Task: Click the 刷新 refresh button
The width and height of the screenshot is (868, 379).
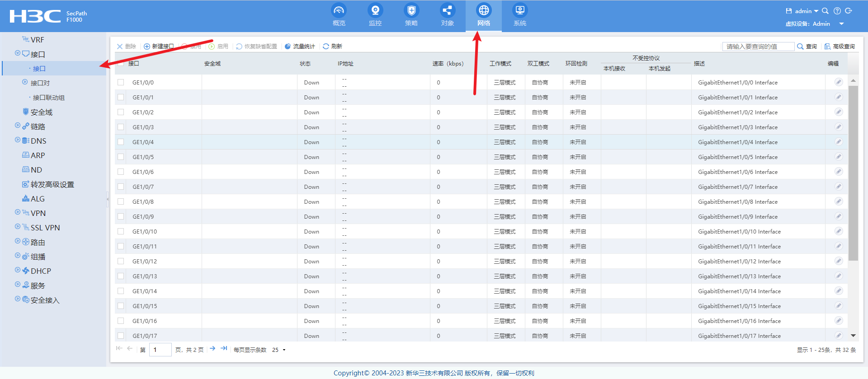Action: [x=332, y=47]
